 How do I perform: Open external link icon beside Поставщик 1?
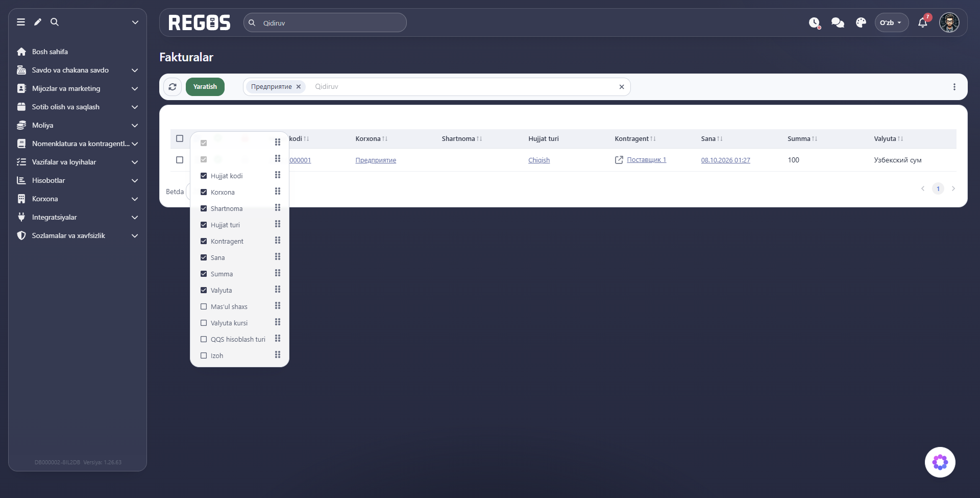[x=619, y=160]
